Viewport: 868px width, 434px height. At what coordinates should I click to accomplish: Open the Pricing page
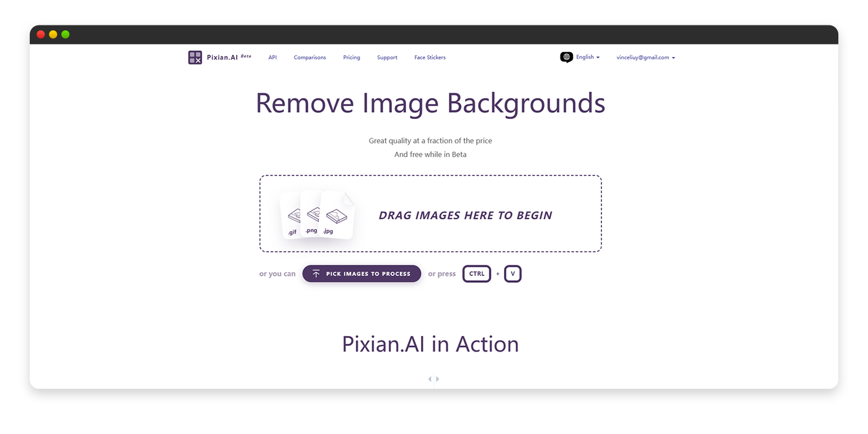pyautogui.click(x=352, y=58)
